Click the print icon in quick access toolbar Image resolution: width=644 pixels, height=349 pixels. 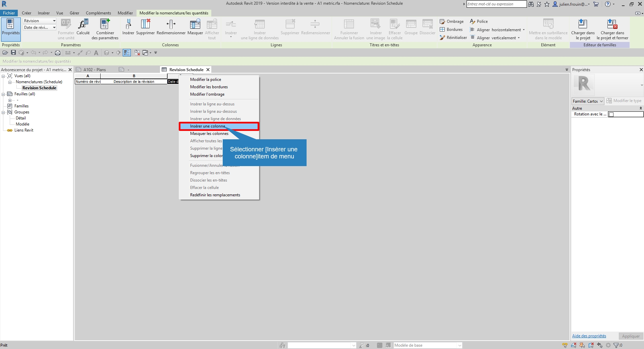point(58,53)
